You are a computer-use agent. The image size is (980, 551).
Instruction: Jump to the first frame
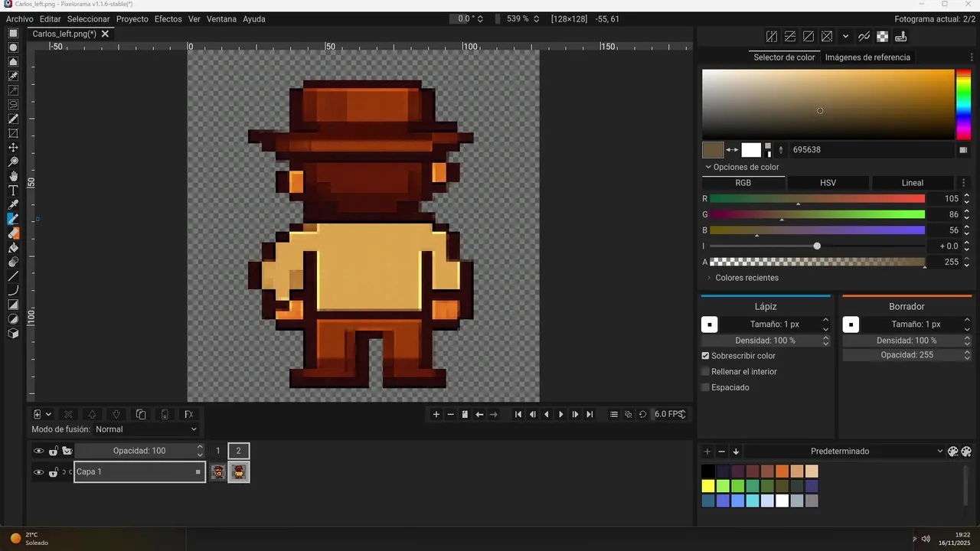518,414
